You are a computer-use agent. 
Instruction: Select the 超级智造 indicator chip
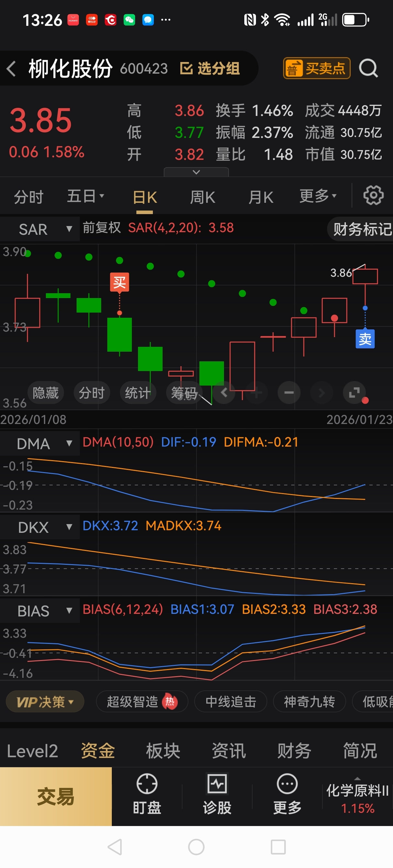pyautogui.click(x=142, y=702)
